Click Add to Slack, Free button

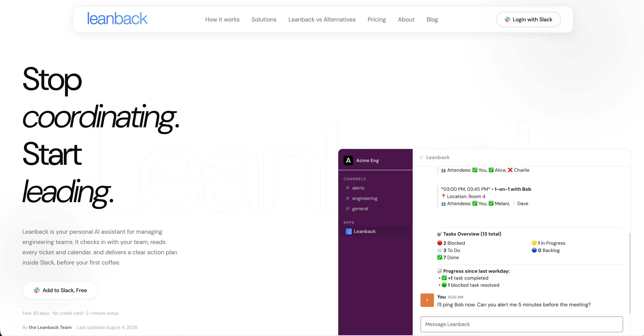point(61,290)
